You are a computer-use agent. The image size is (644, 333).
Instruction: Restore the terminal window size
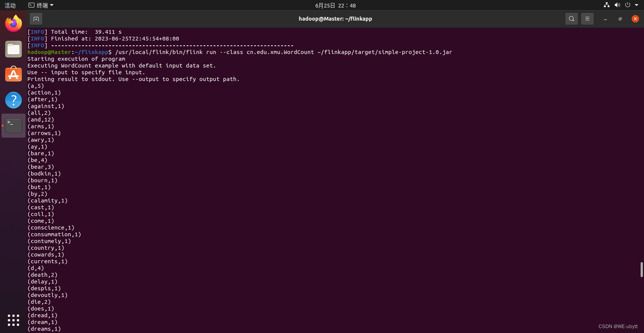[x=620, y=19]
